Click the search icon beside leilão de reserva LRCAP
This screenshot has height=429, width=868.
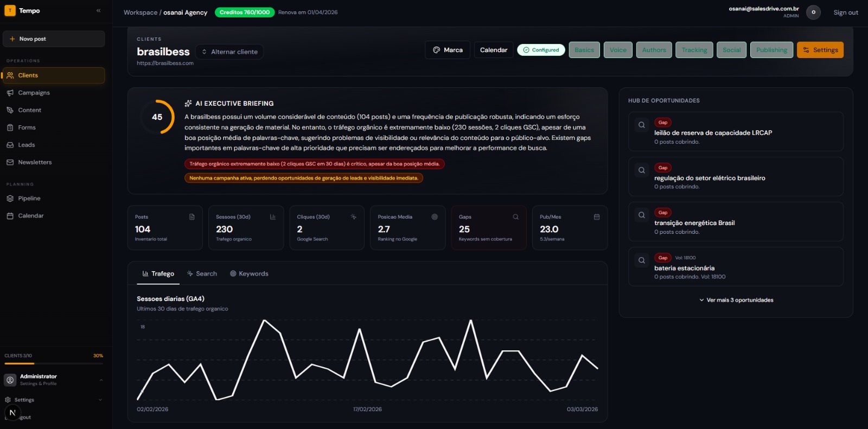coord(641,125)
